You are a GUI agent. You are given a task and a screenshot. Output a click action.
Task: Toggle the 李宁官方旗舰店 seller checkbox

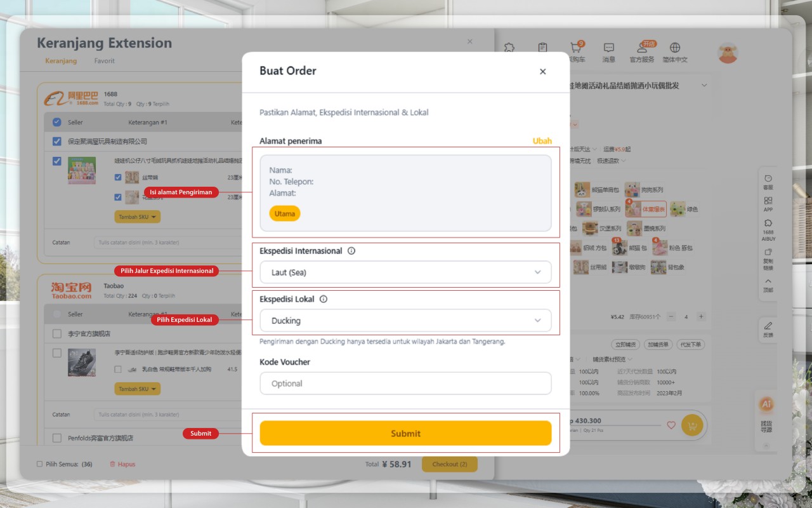coord(57,333)
